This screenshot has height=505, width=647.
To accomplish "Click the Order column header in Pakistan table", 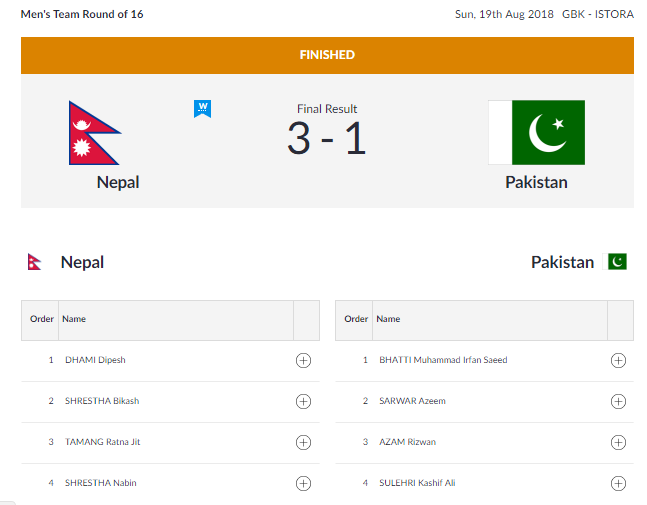I will point(356,319).
